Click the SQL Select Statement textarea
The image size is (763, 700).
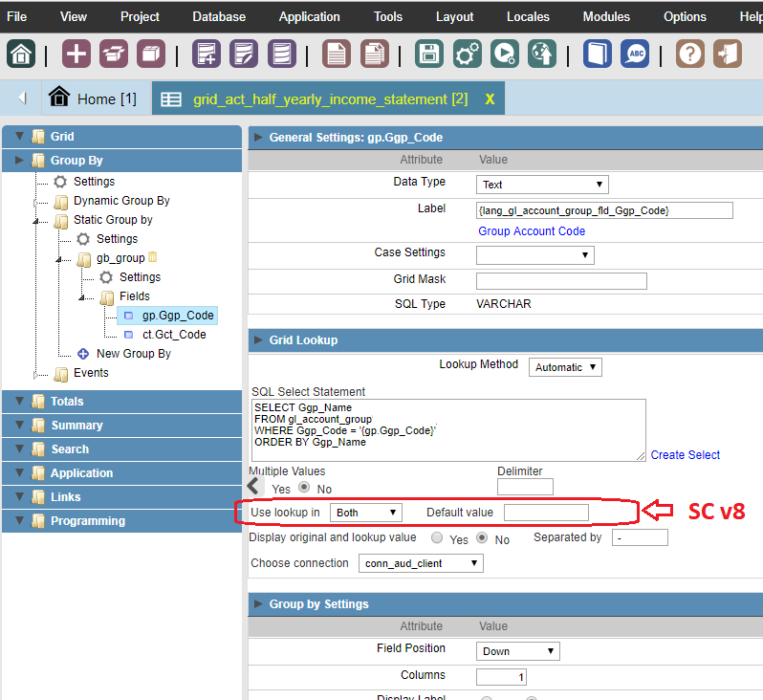pos(448,430)
